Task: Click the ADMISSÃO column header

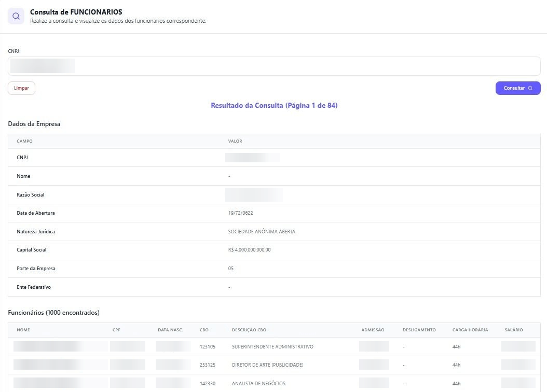Action: click(x=373, y=330)
